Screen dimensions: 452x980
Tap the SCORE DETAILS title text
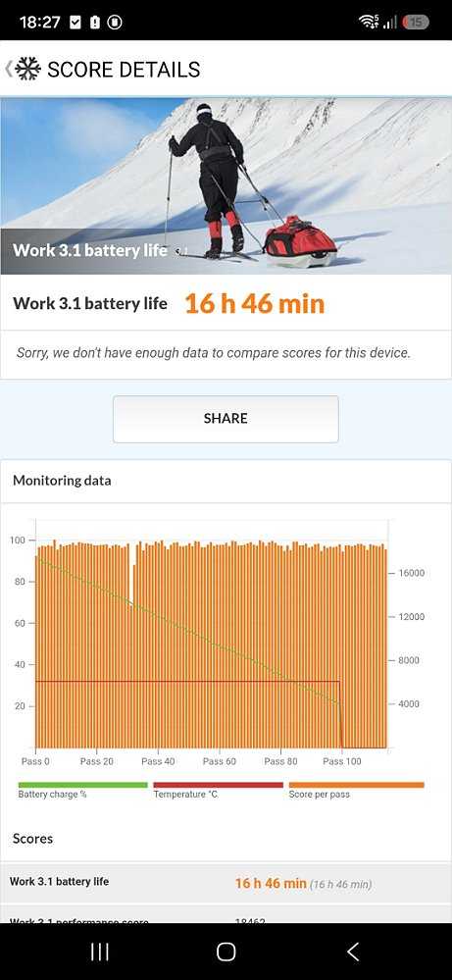click(124, 70)
